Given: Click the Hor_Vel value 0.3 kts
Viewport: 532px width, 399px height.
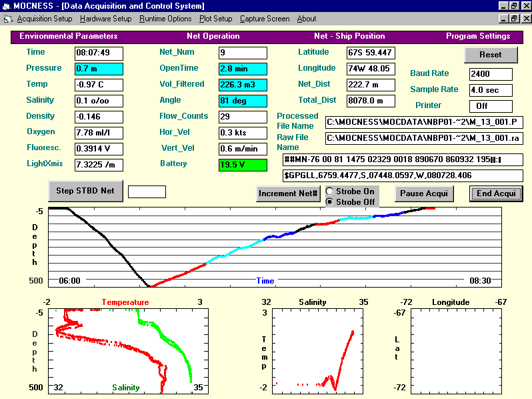Looking at the screenshot, I should point(243,133).
